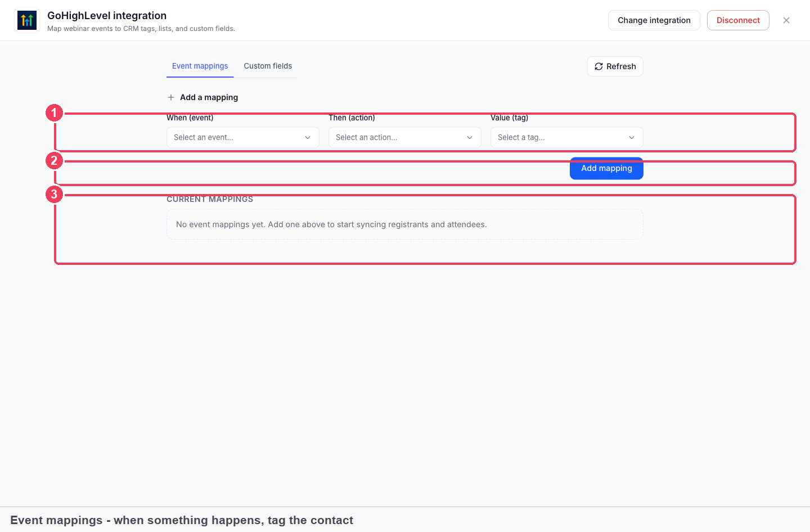Click the red Disconnect button
This screenshot has height=532, width=810.
tap(738, 20)
